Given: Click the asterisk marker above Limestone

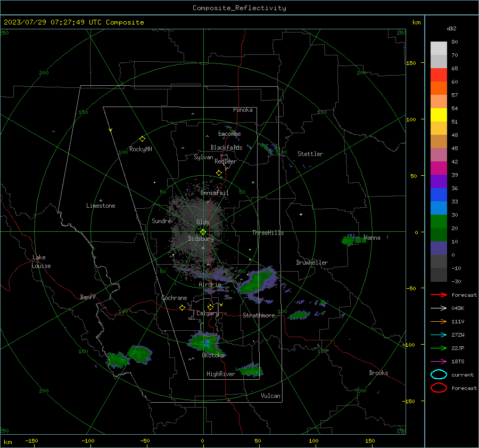Looking at the screenshot, I should [x=101, y=201].
